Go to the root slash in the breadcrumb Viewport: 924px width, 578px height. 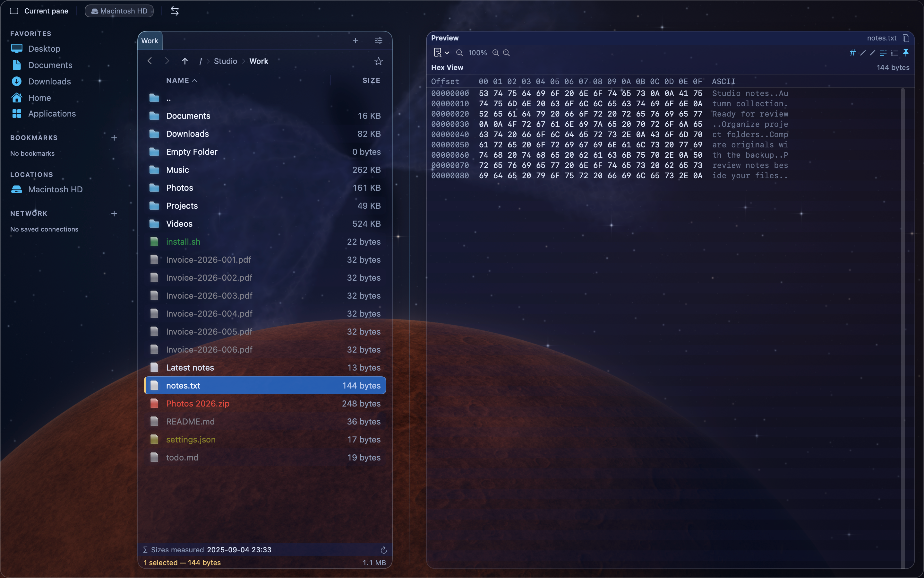pos(200,61)
